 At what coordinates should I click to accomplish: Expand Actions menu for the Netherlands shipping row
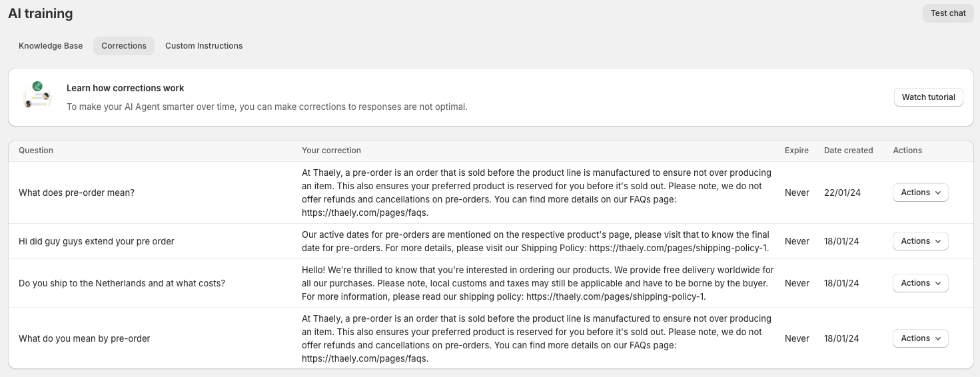(x=920, y=283)
